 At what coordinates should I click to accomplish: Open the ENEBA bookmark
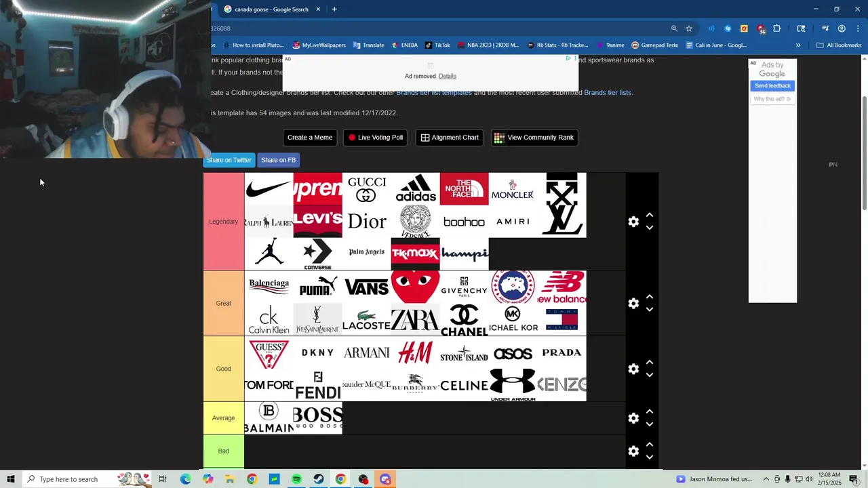[404, 45]
